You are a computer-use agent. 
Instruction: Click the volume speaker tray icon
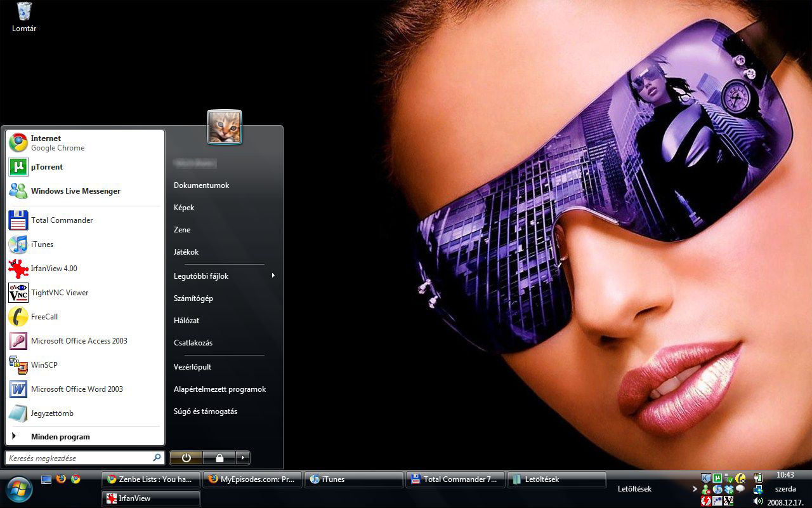tap(758, 501)
